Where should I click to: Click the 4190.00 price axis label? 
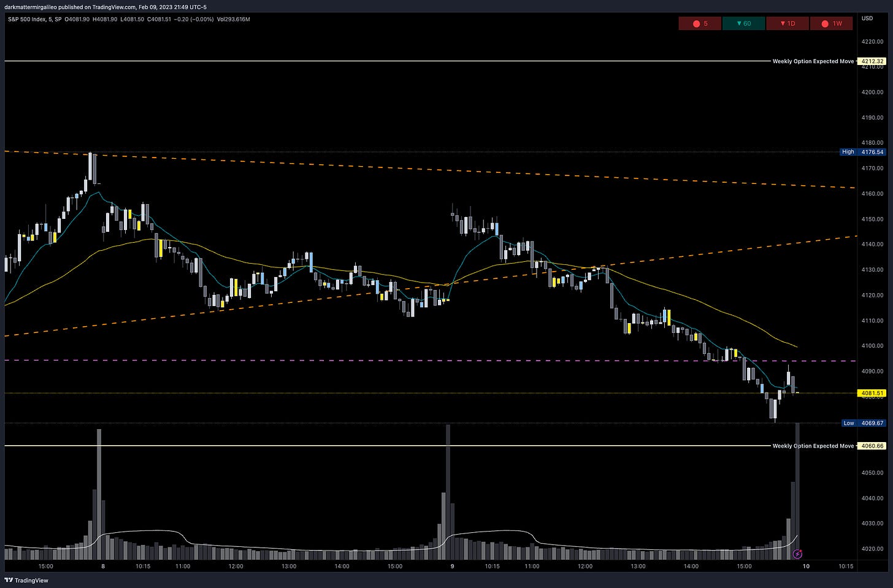[x=872, y=118]
